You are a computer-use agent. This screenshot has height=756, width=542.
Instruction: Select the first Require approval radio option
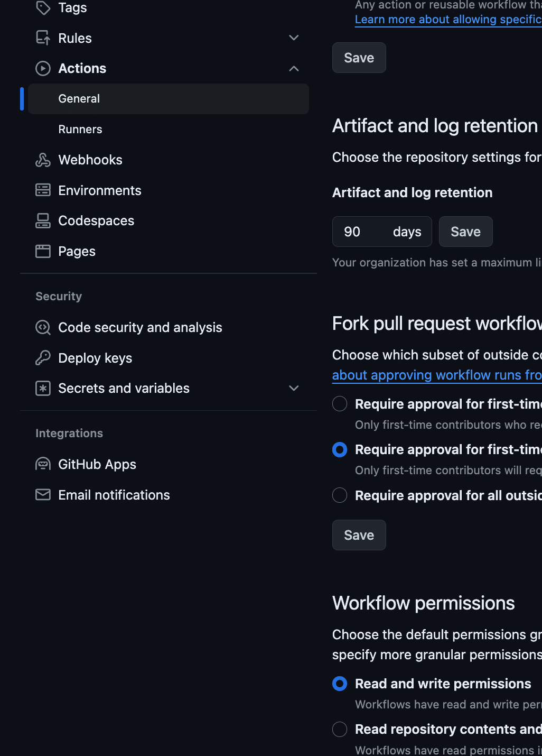(x=340, y=404)
